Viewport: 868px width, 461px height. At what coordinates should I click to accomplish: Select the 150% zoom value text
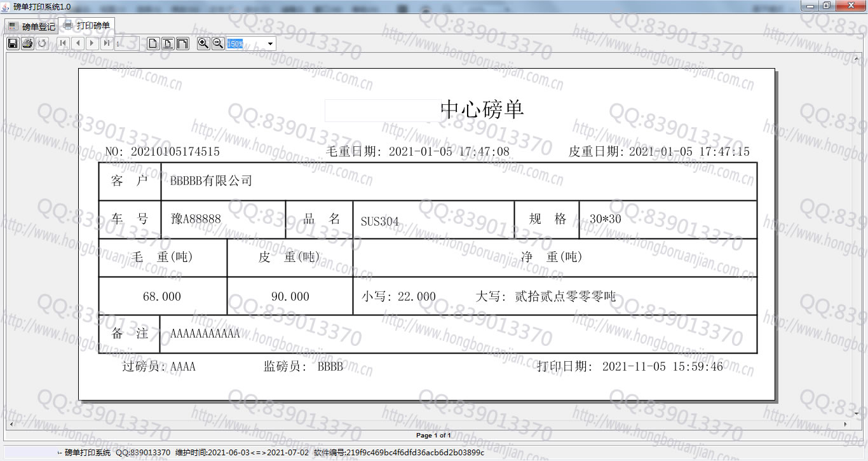click(x=236, y=44)
